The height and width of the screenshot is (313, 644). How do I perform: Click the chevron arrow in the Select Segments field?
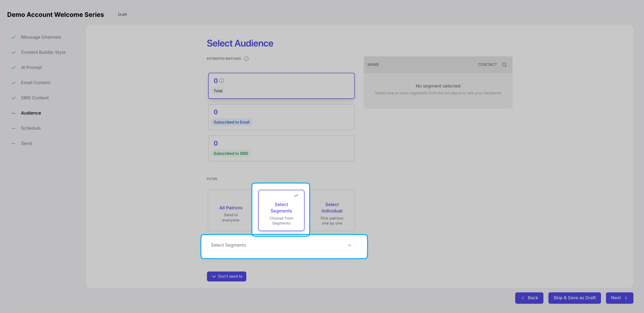[349, 245]
